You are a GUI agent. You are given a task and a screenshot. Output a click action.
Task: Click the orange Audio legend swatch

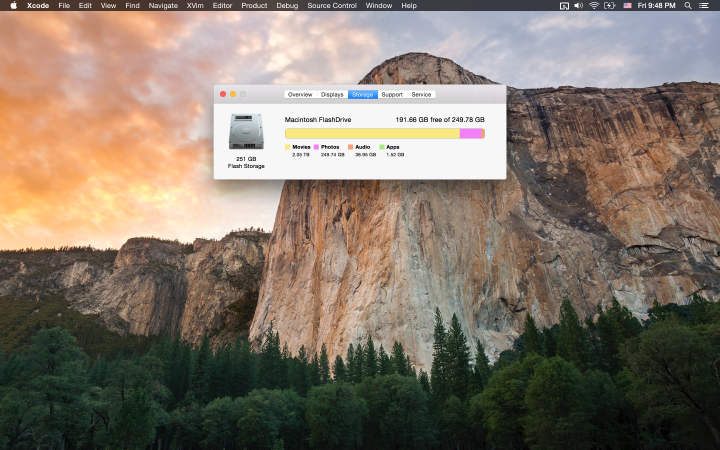tap(350, 147)
